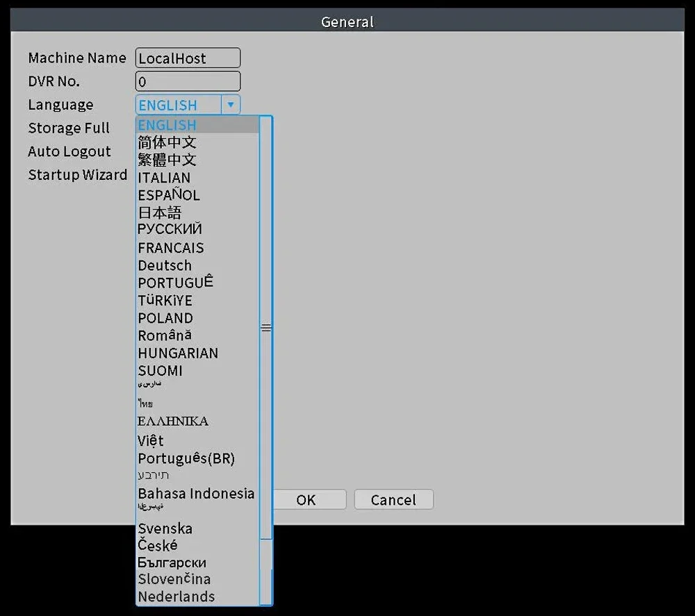
Task: Click the OK button
Action: coord(306,499)
